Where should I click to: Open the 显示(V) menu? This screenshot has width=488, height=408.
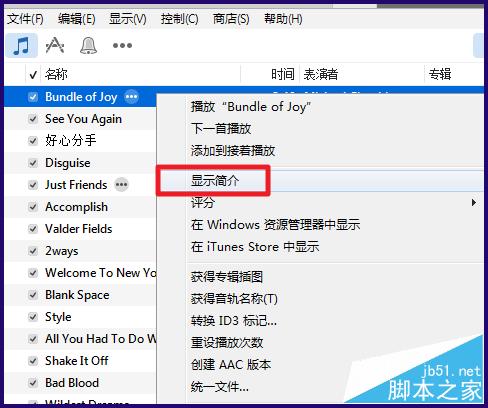tap(128, 19)
